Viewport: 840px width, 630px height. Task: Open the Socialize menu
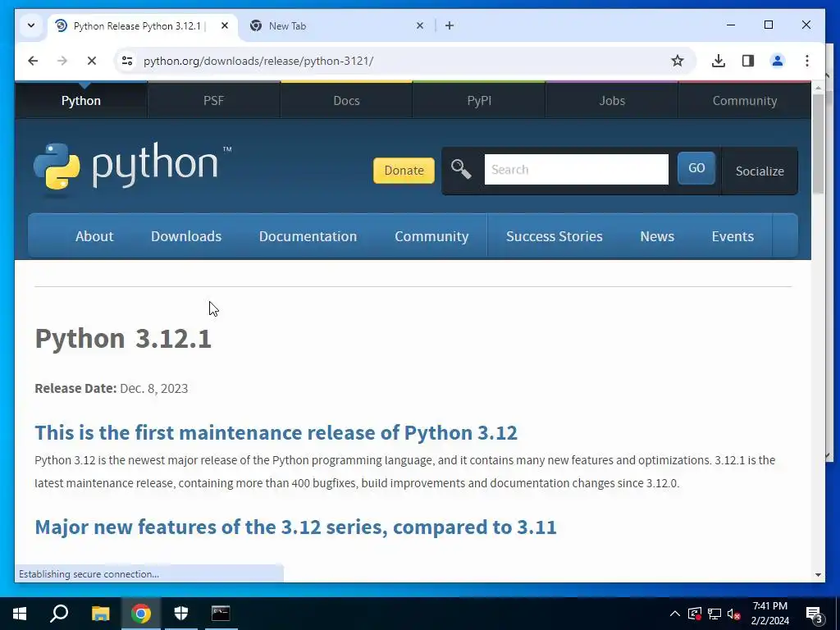[759, 171]
